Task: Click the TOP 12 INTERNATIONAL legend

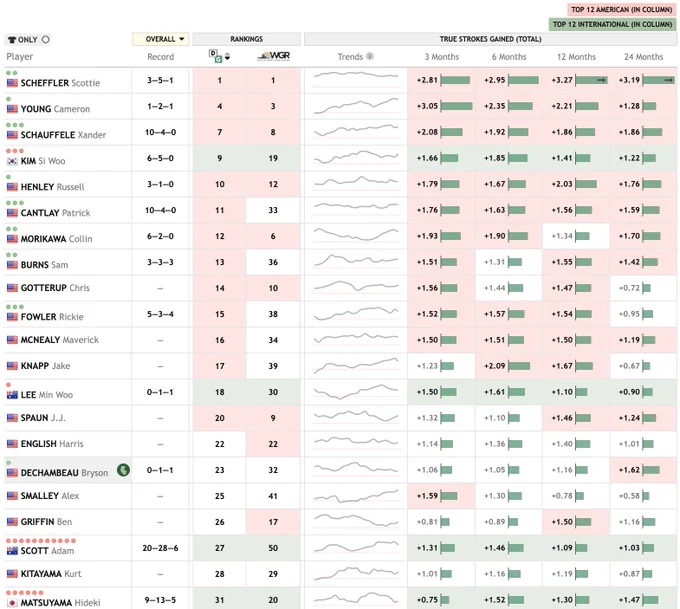Action: coord(612,24)
